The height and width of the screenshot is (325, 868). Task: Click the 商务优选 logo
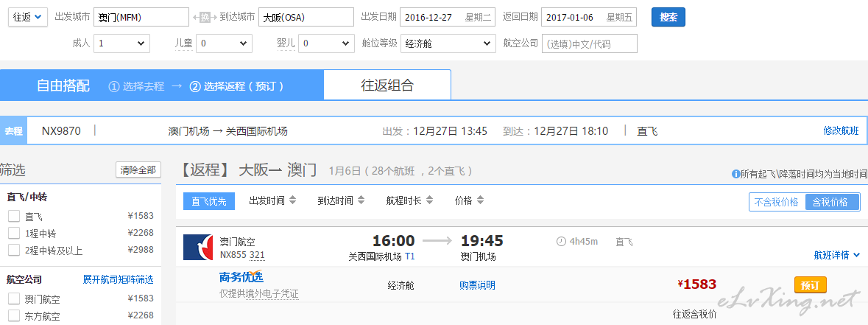coord(241,277)
